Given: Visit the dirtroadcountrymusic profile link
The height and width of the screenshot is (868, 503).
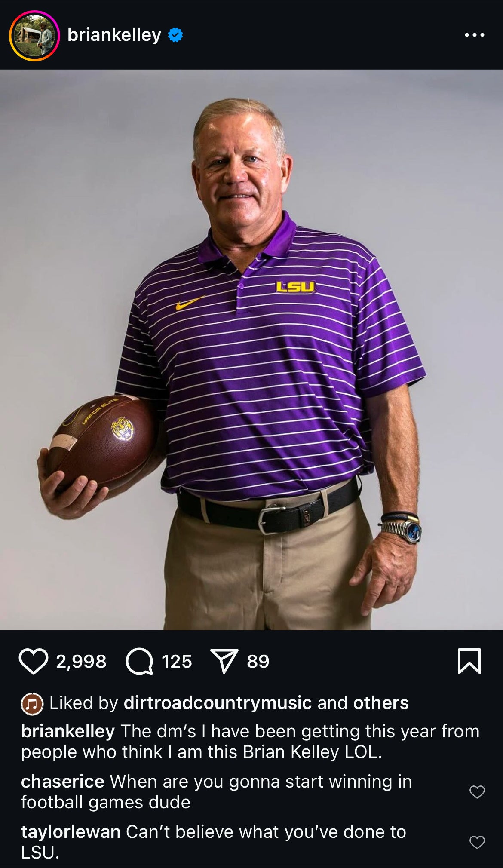Looking at the screenshot, I should point(218,703).
